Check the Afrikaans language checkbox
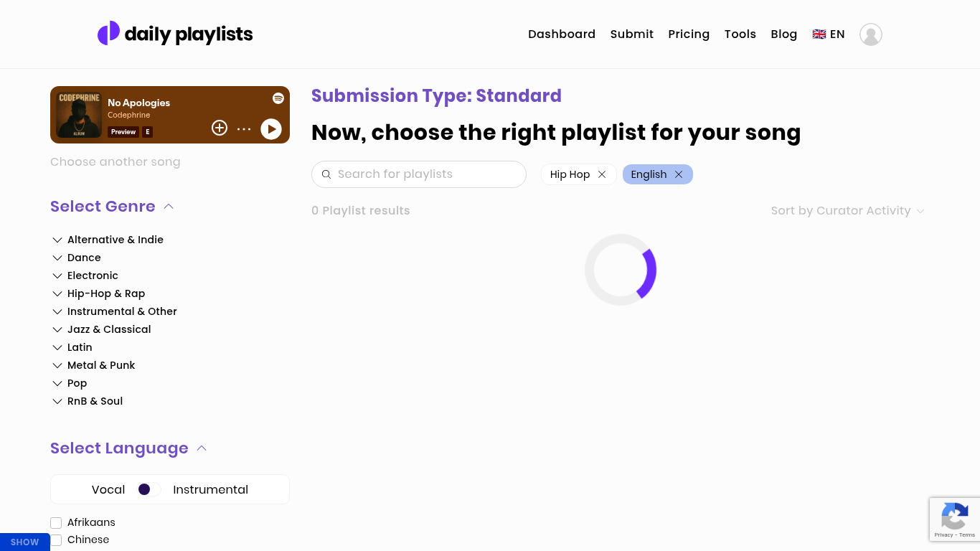This screenshot has width=980, height=551. (56, 523)
